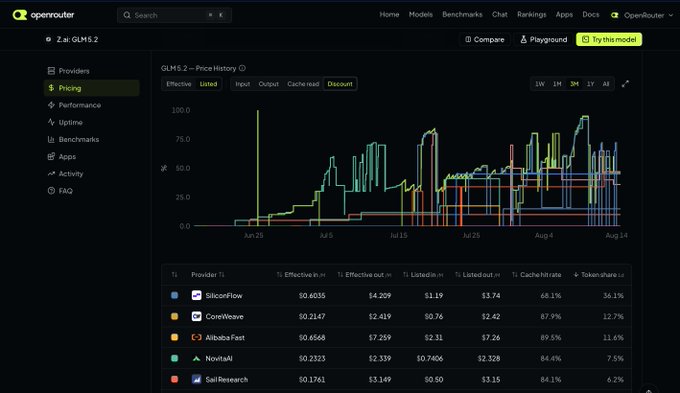Open Chat in top navigation
This screenshot has height=393, width=680.
pyautogui.click(x=500, y=14)
